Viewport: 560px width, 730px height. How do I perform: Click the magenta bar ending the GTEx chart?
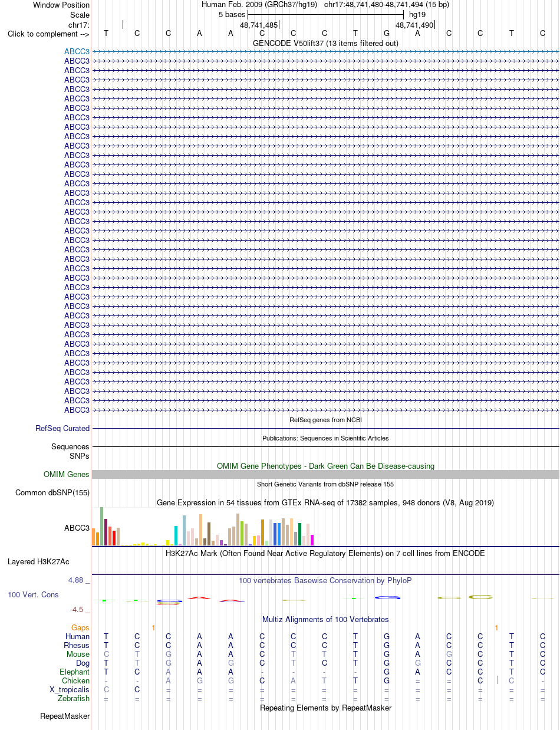click(312, 540)
